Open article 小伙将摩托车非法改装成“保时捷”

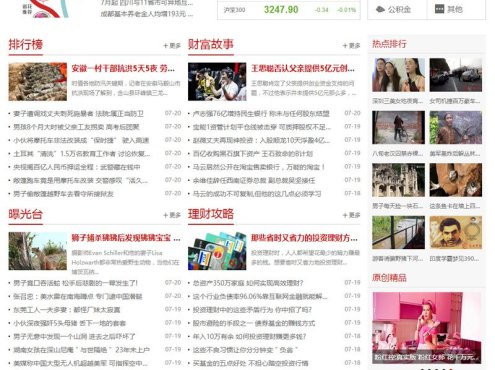(81, 140)
